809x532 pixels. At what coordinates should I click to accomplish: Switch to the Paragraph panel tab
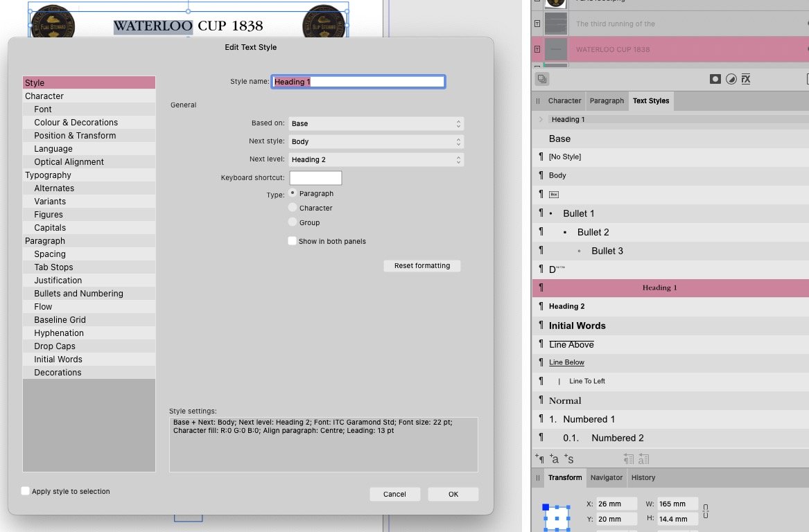607,100
